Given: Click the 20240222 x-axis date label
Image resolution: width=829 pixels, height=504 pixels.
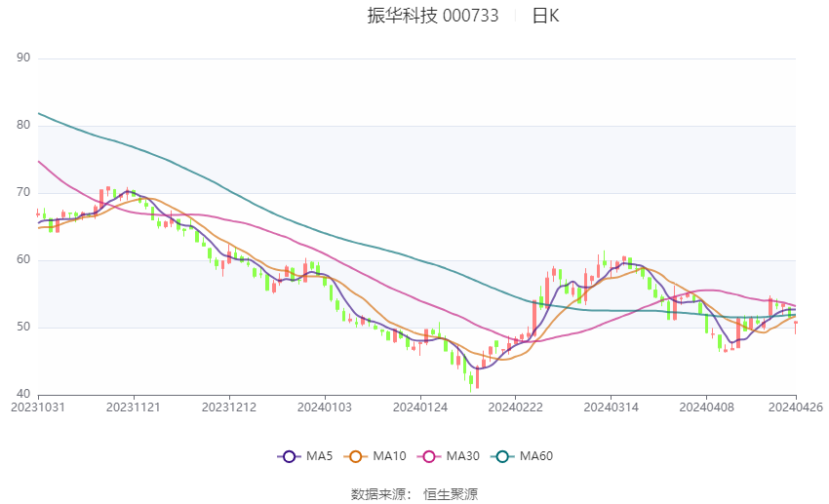Looking at the screenshot, I should (x=516, y=407).
